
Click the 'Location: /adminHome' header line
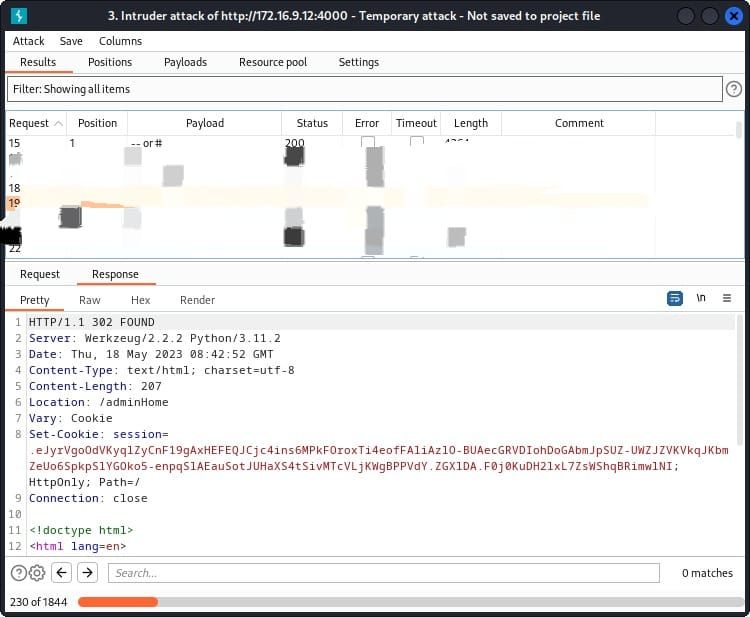pyautogui.click(x=99, y=402)
